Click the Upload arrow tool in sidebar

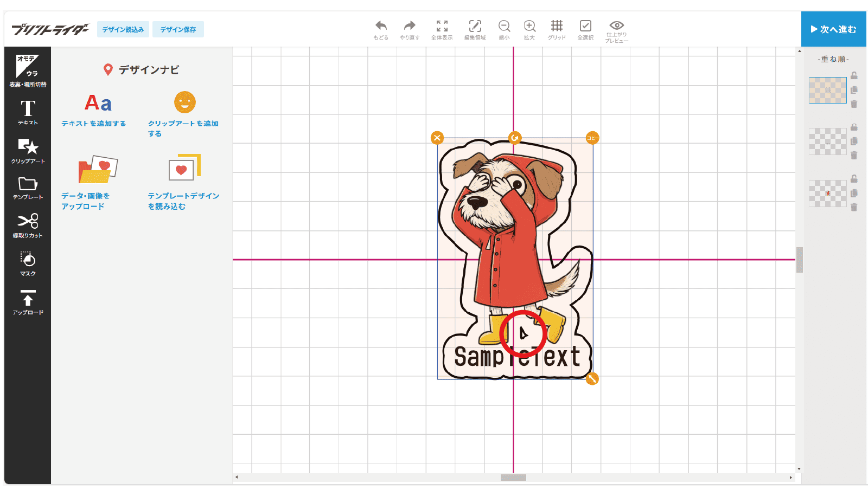click(28, 302)
